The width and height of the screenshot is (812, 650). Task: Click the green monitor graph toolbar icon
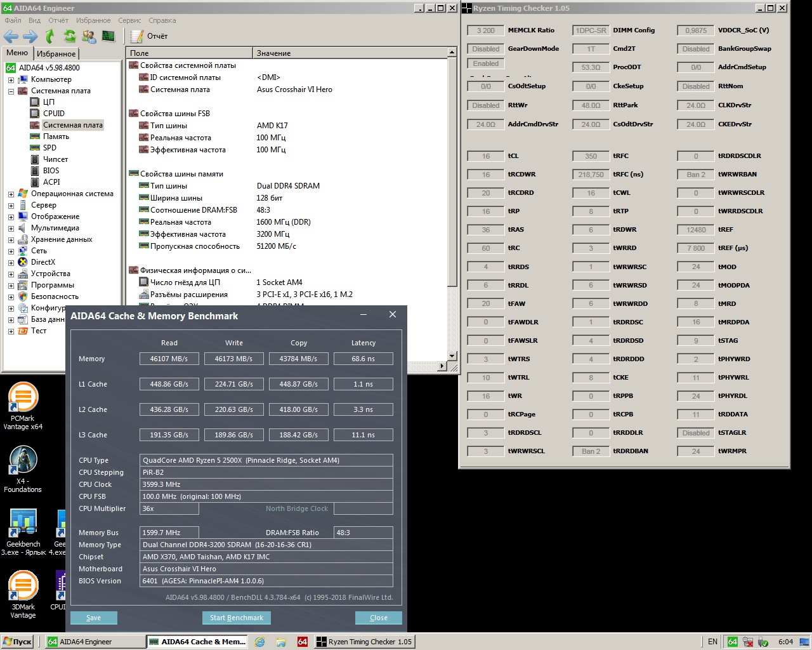(x=108, y=36)
